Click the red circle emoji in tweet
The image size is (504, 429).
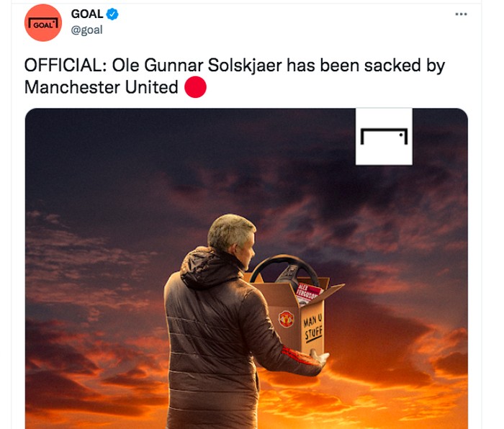pyautogui.click(x=195, y=87)
